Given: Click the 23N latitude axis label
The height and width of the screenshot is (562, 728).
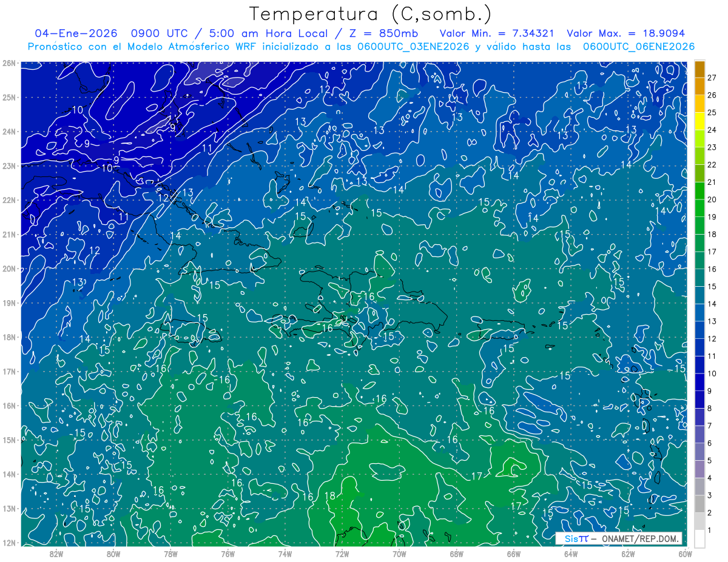Looking at the screenshot, I should tap(9, 166).
